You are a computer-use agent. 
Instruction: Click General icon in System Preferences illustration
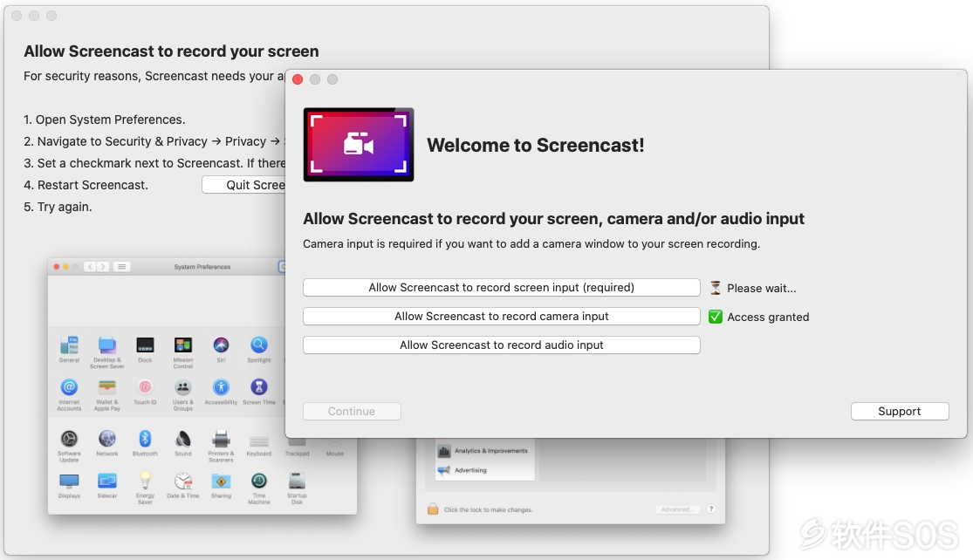click(69, 345)
